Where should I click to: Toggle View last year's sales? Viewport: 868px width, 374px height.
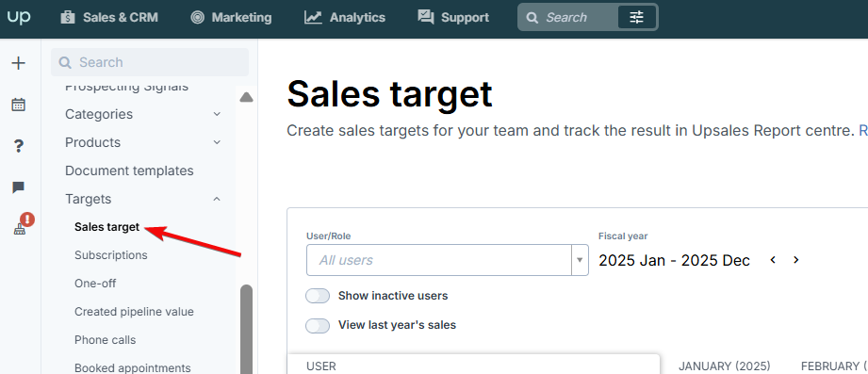tap(318, 325)
